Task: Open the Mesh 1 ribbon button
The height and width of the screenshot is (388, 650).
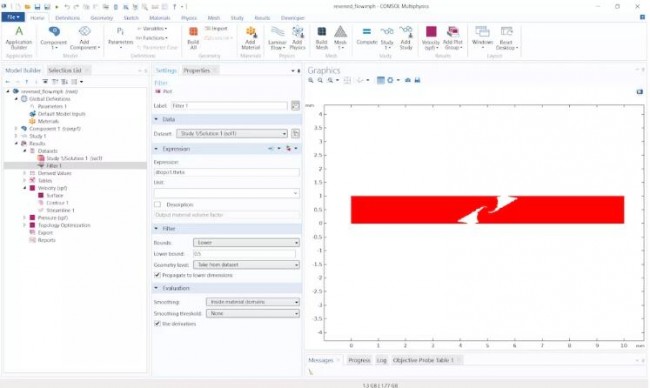Action: click(340, 38)
